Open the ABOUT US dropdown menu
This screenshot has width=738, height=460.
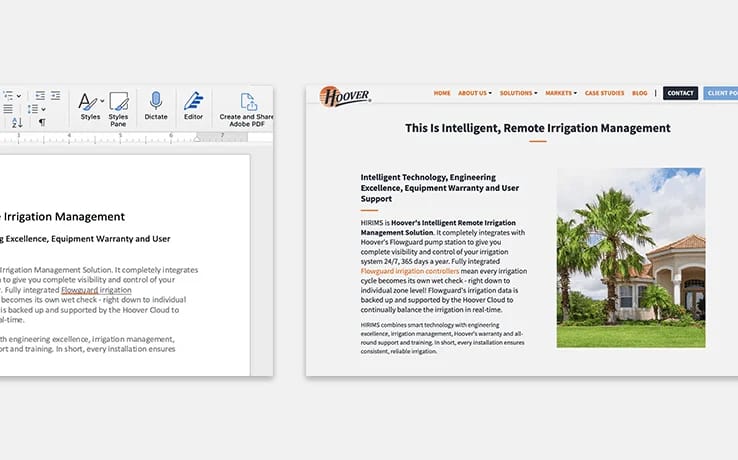pos(474,93)
